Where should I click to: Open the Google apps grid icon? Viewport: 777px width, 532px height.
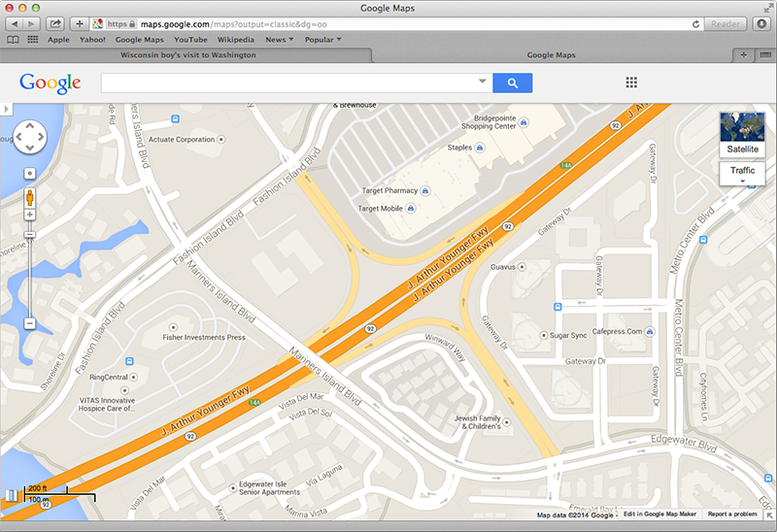point(631,83)
